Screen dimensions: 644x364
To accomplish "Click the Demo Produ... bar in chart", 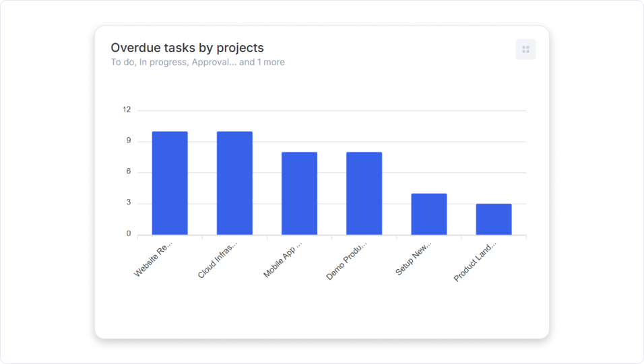I will (364, 194).
